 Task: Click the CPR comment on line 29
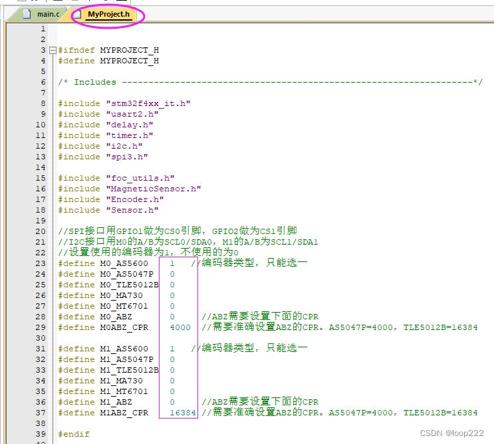340,327
